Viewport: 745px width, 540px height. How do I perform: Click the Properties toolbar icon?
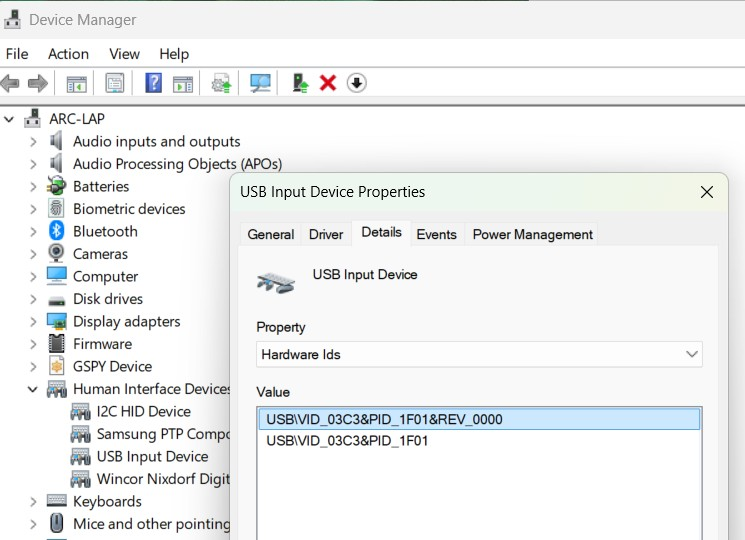click(115, 83)
